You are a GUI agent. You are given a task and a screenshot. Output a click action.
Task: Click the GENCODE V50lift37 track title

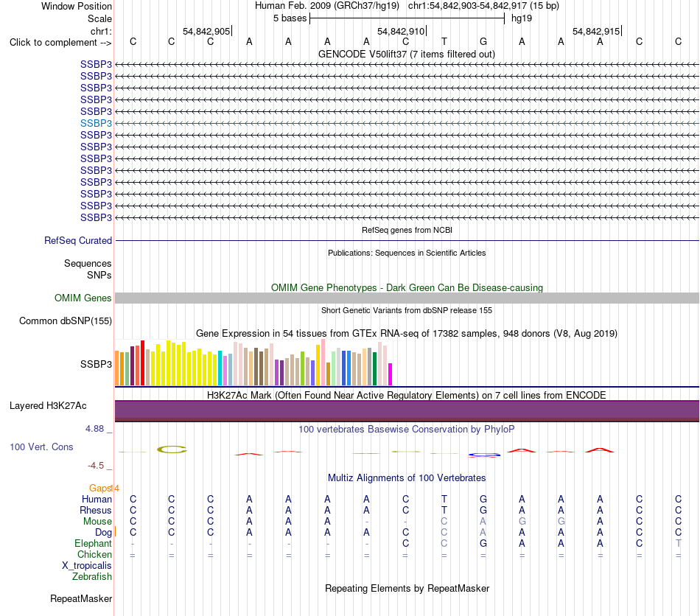407,54
